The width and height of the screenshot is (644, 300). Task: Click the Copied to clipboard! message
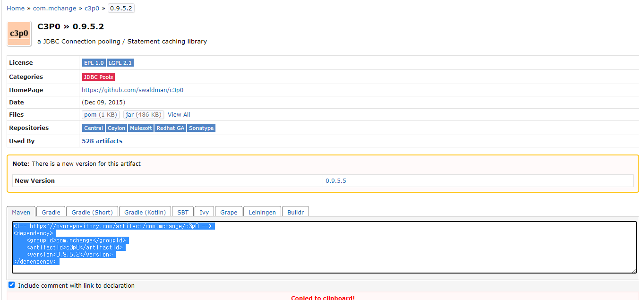(x=323, y=298)
